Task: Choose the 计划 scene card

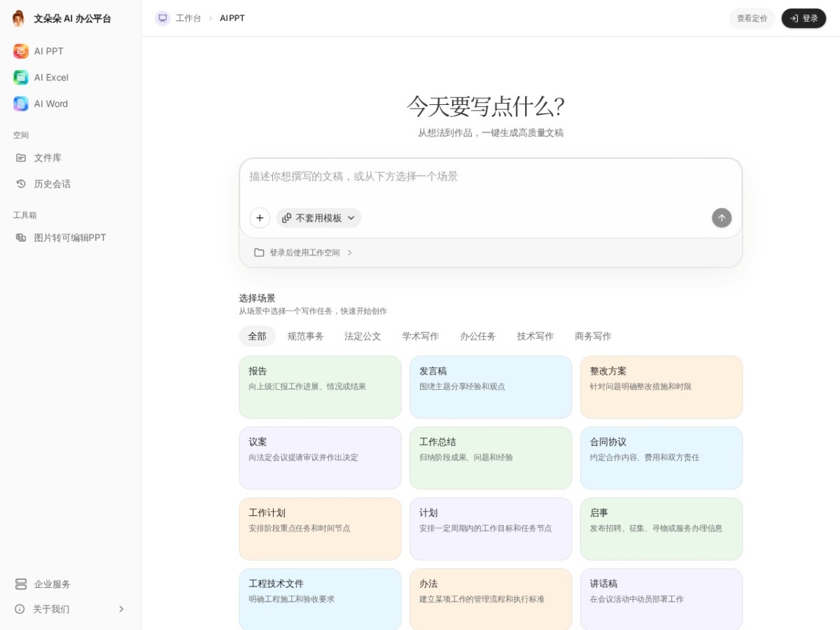Action: (491, 529)
